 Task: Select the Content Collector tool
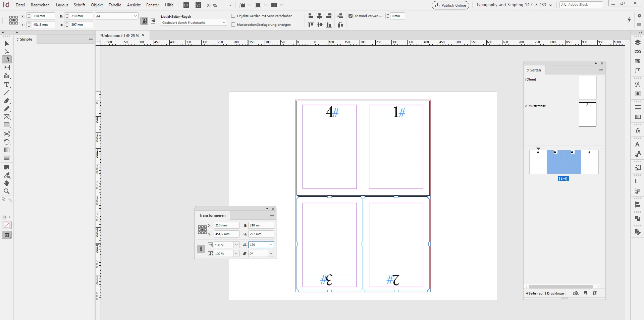[7, 76]
